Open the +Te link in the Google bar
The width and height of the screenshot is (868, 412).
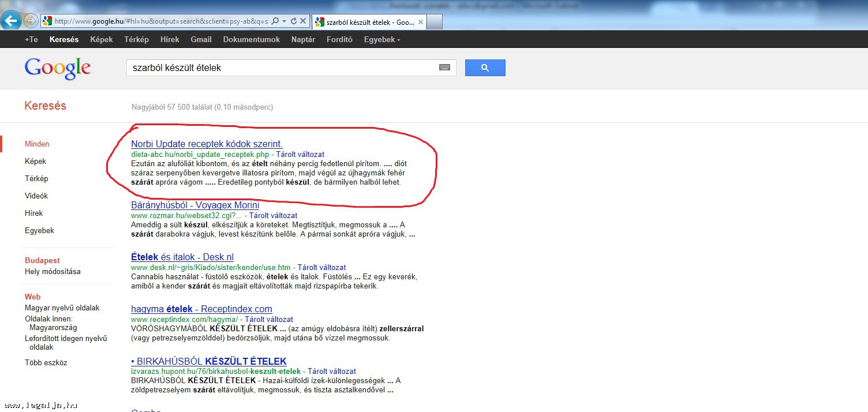[x=31, y=39]
